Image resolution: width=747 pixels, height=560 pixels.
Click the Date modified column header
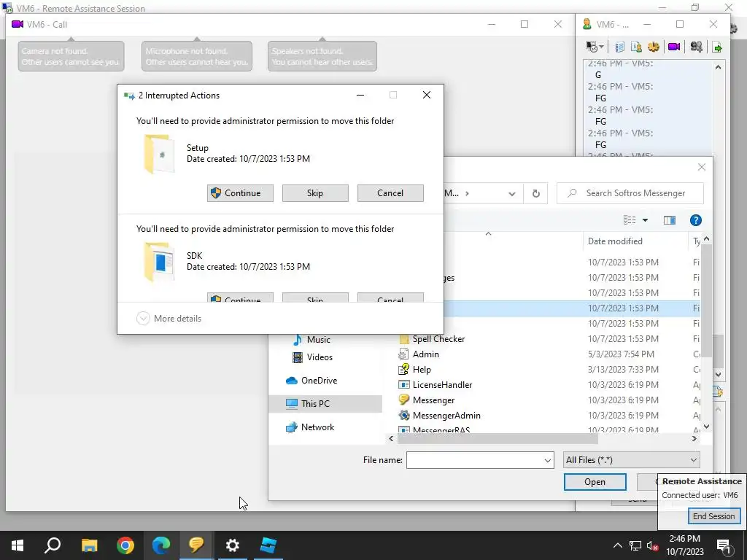point(635,241)
